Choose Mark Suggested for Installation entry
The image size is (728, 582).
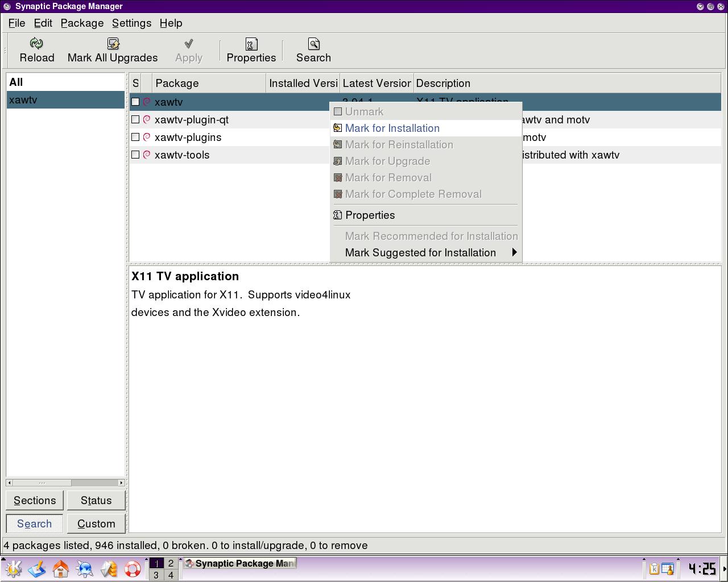(x=426, y=252)
